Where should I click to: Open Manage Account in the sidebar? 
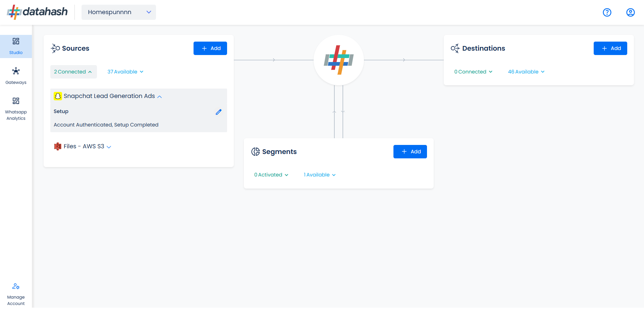pyautogui.click(x=16, y=294)
